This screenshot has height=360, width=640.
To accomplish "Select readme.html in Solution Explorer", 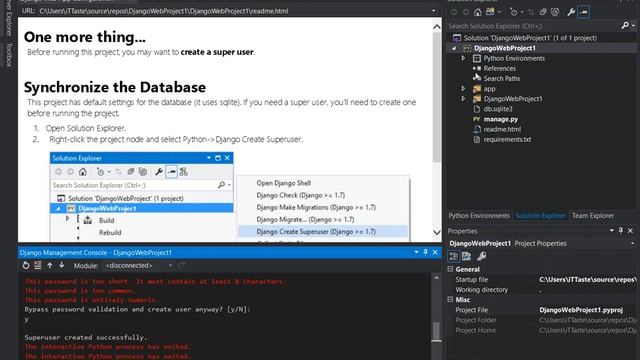I will [x=502, y=129].
